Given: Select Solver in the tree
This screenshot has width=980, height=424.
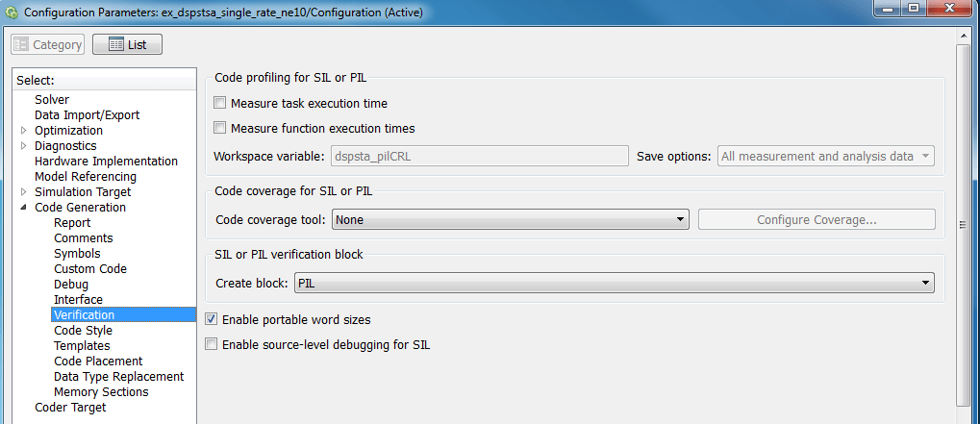Looking at the screenshot, I should tap(52, 100).
